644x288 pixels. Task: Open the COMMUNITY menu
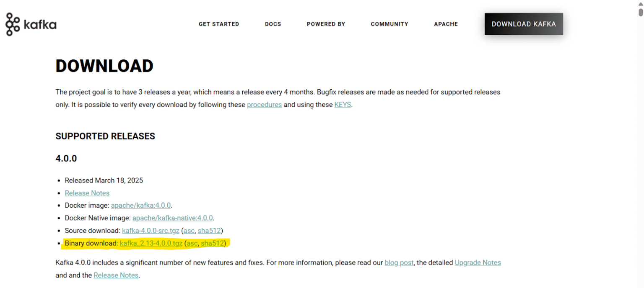[390, 24]
